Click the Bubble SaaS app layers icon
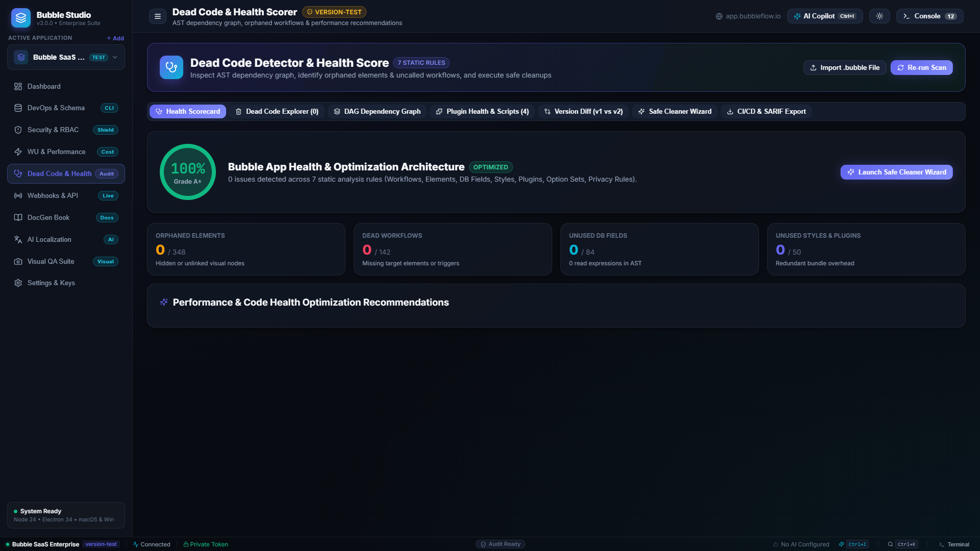The height and width of the screenshot is (551, 980). coord(21,58)
